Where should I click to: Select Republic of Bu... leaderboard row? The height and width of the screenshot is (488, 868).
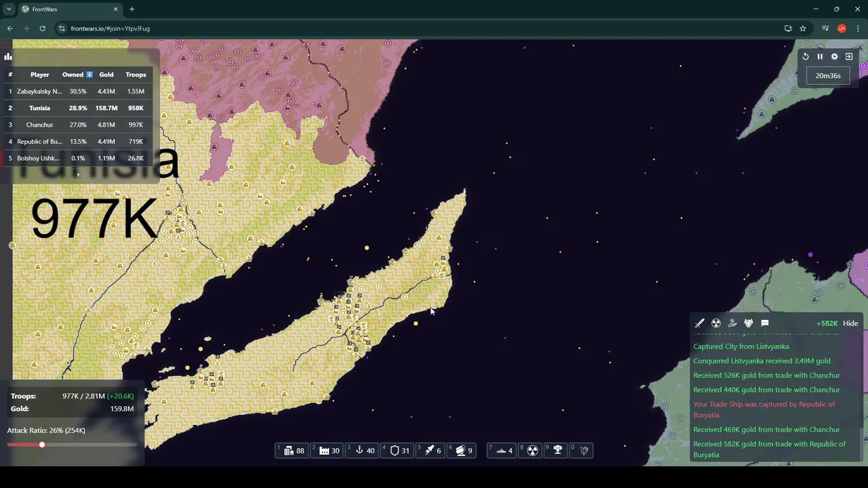(x=77, y=142)
